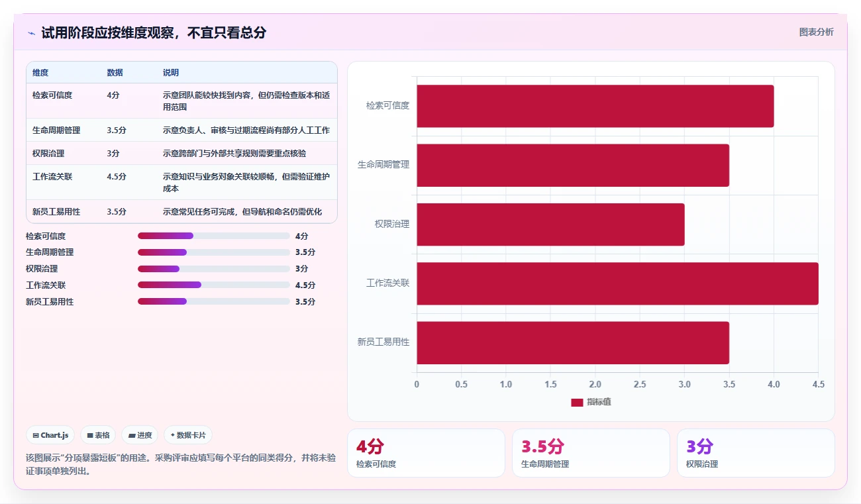
Task: Click the 新员工易用性 progress bar
Action: [214, 301]
